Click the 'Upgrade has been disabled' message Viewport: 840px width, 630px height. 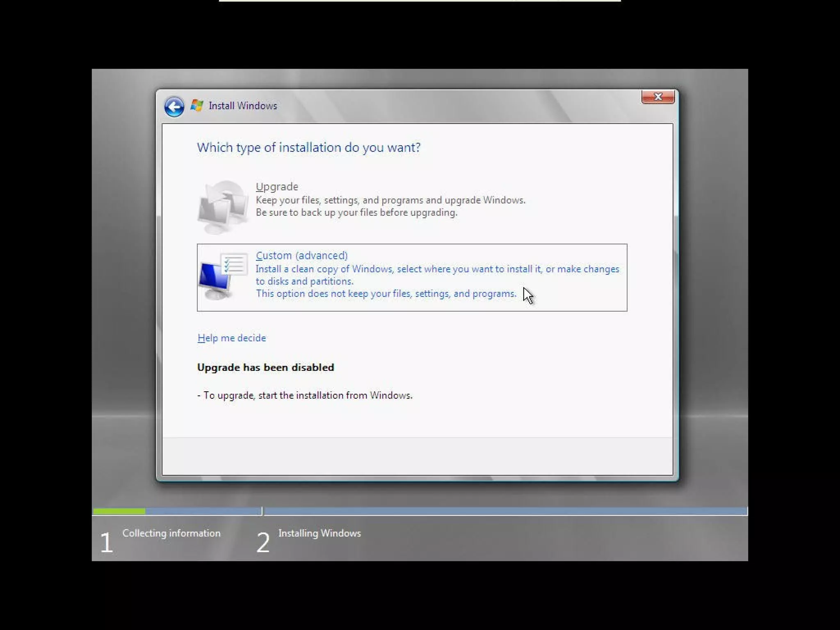[x=265, y=367]
